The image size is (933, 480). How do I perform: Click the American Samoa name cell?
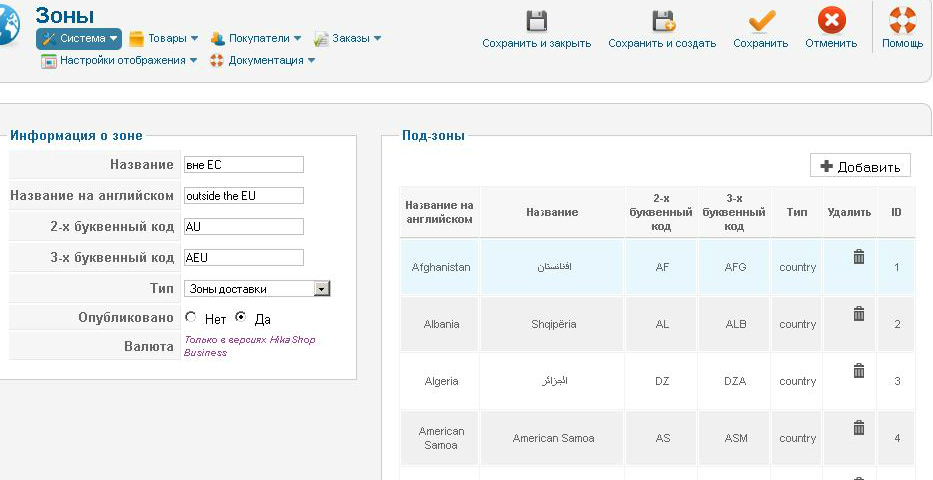tap(553, 438)
